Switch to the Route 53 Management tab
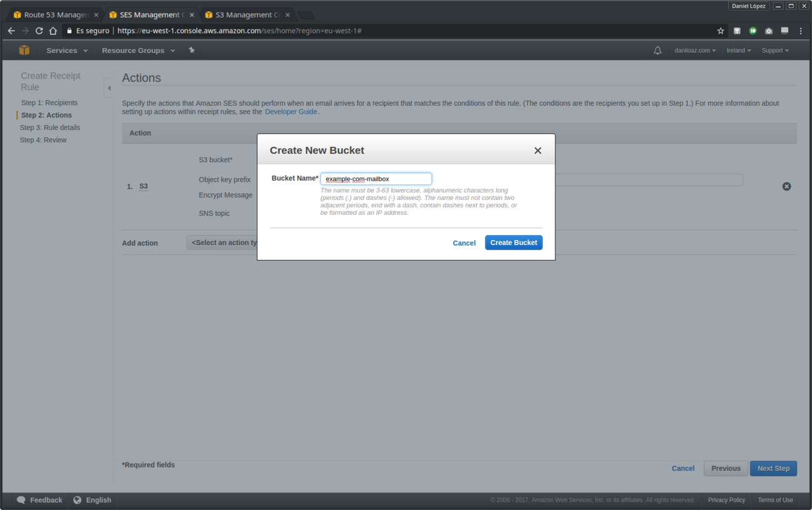The image size is (812, 510). (x=55, y=14)
